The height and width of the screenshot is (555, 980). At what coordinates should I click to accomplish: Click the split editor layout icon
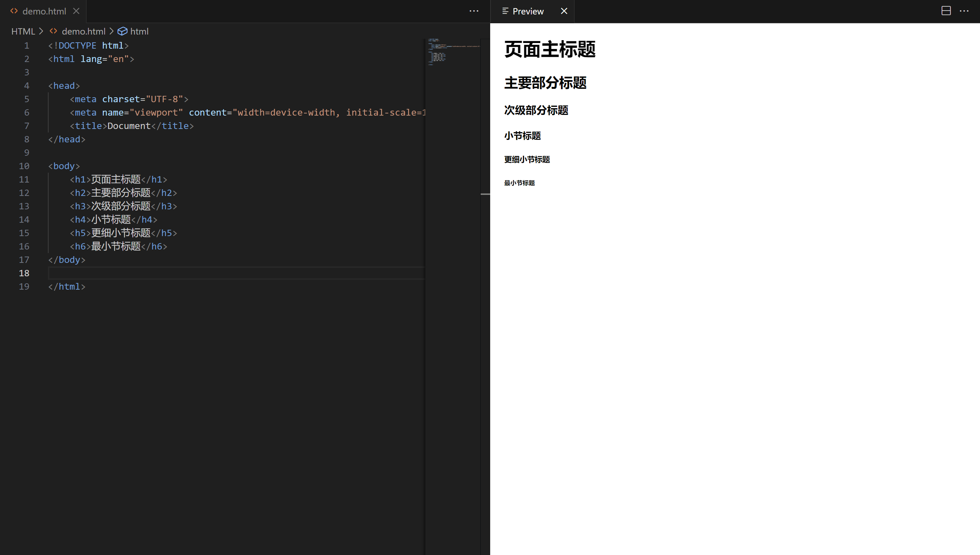[946, 11]
